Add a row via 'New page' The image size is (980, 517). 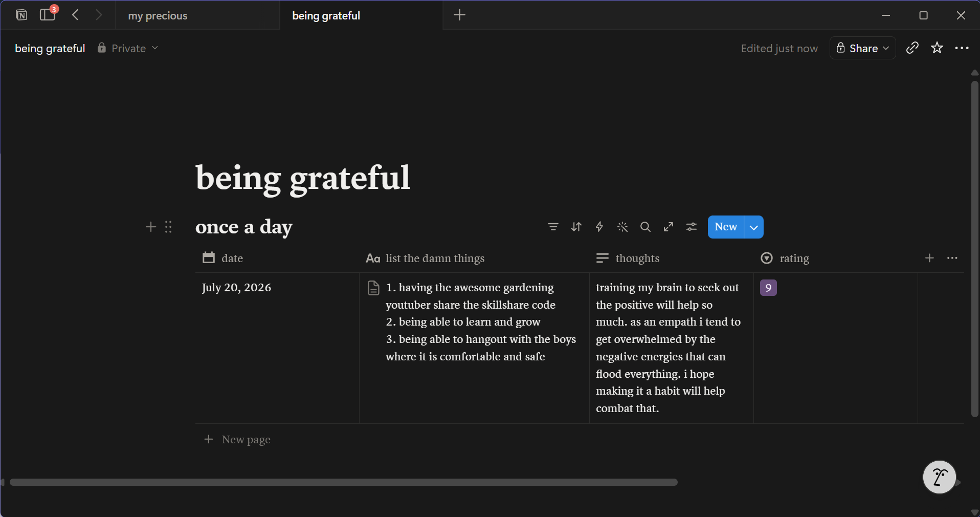pyautogui.click(x=237, y=440)
